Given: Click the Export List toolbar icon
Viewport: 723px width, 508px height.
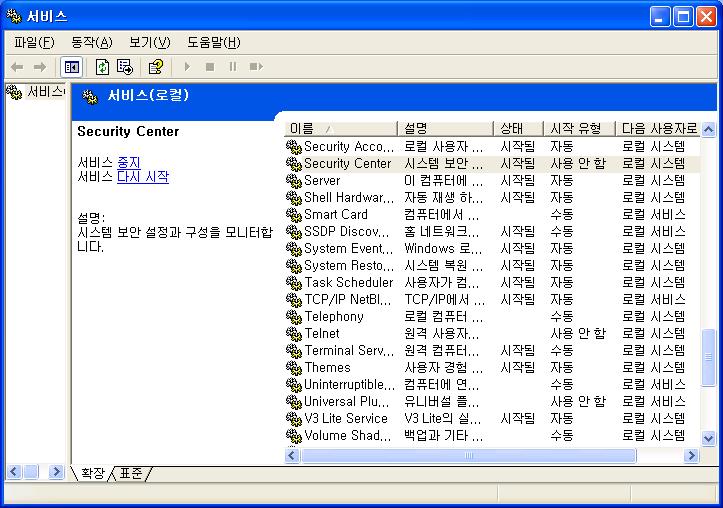Looking at the screenshot, I should (124, 67).
